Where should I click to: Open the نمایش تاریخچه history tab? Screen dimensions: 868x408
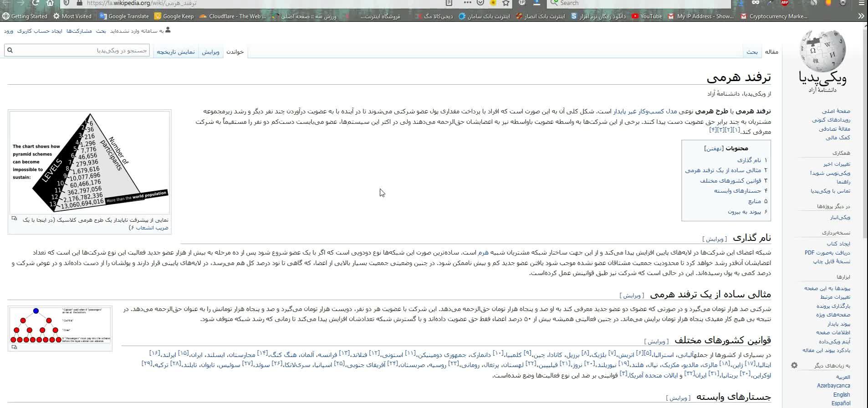[176, 52]
